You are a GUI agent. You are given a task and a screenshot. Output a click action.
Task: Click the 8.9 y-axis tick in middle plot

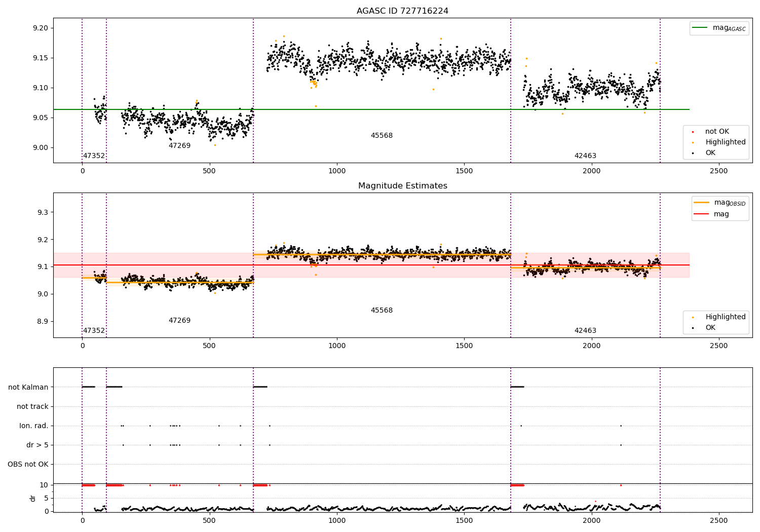click(43, 321)
